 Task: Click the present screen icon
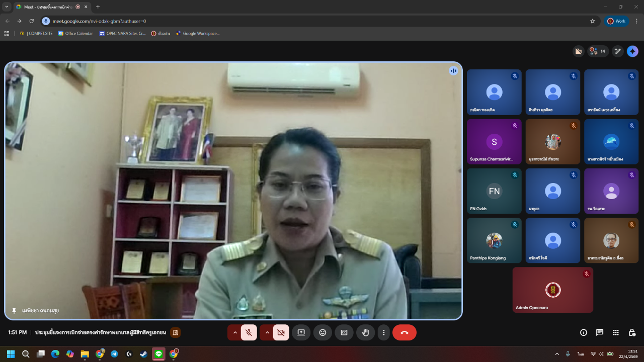coord(301,332)
